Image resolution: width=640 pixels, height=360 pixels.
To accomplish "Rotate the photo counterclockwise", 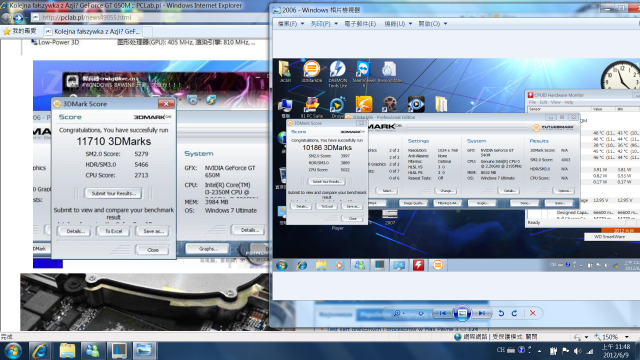I will 501,313.
